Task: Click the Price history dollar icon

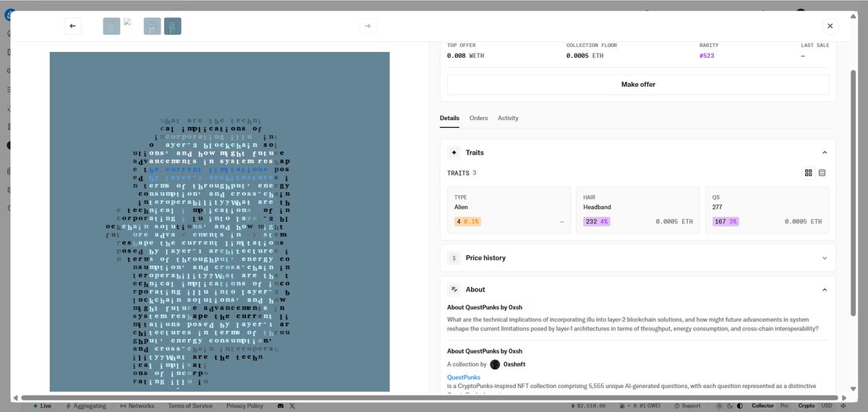Action: 454,258
